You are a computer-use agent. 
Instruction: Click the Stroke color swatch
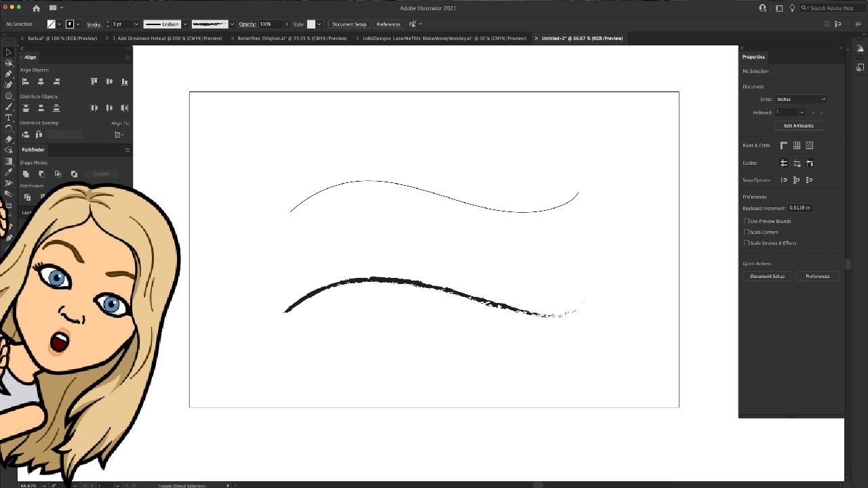tap(69, 24)
